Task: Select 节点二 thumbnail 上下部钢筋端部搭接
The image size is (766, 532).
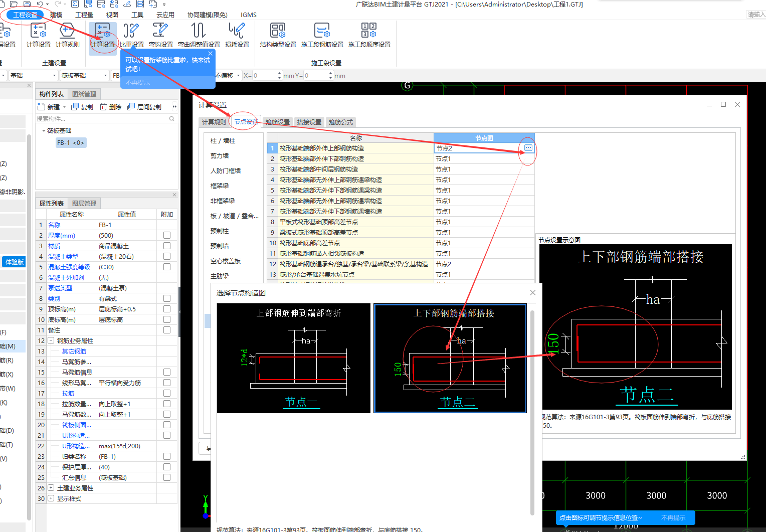Action: coord(450,358)
